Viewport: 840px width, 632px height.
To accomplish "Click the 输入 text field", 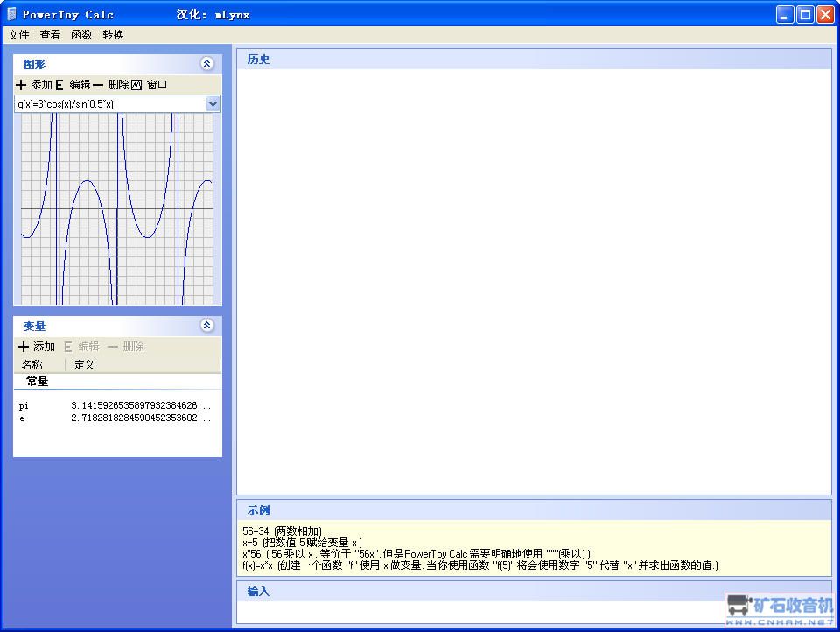I will coord(534,612).
